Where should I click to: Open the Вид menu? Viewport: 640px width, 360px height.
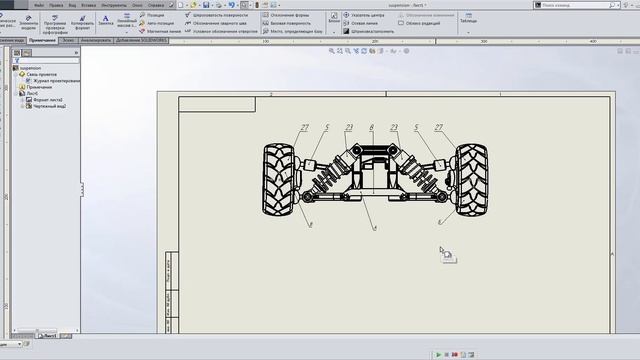[x=72, y=5]
